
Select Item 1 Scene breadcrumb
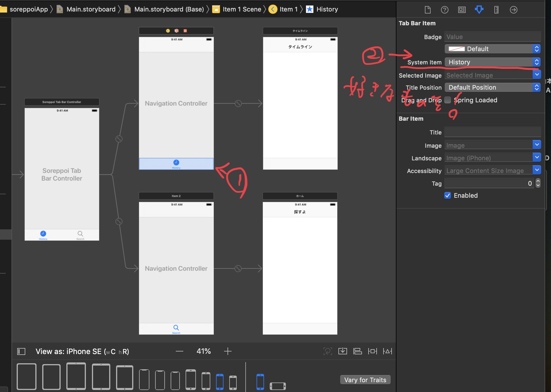242,9
